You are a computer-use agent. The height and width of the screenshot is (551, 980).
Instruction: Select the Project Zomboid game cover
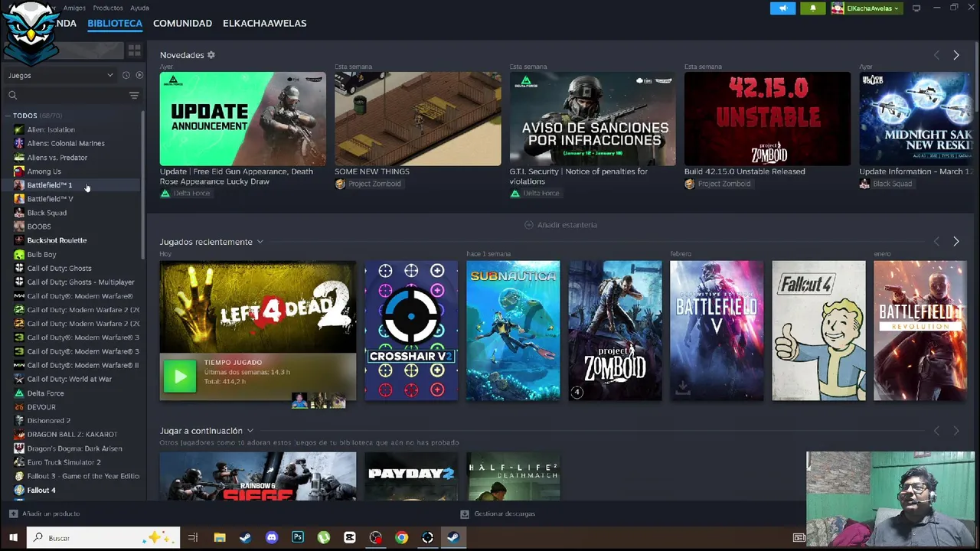pos(616,331)
